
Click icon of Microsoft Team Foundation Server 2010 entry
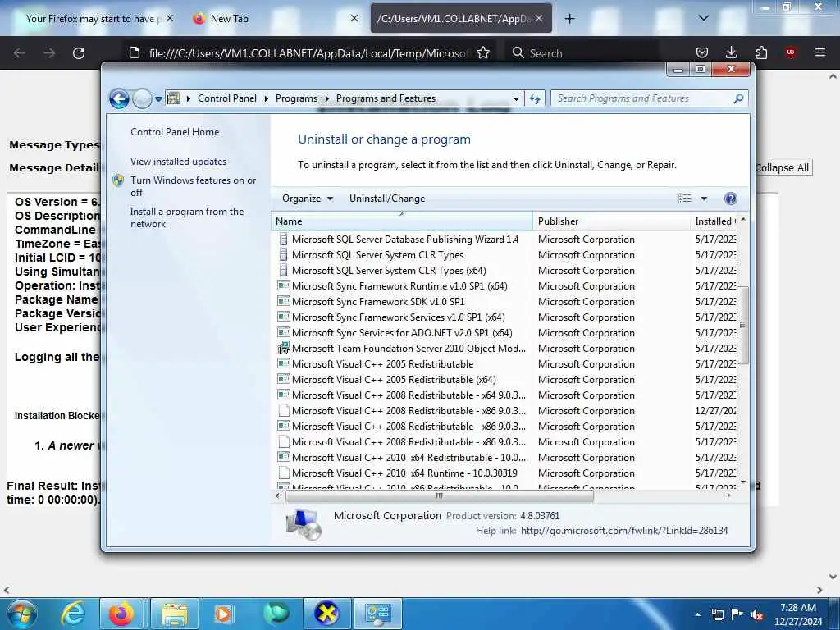283,348
